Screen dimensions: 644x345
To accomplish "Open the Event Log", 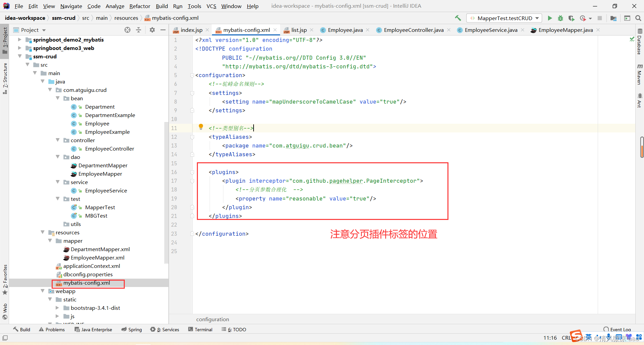I will (617, 330).
